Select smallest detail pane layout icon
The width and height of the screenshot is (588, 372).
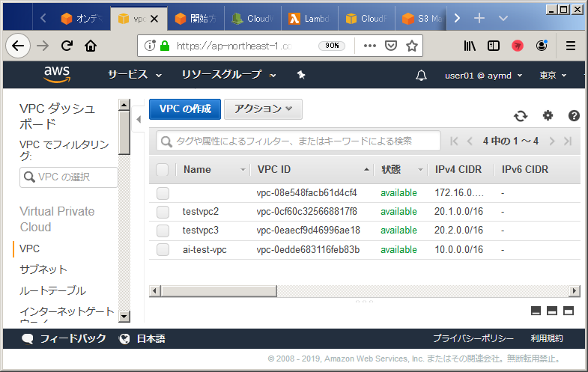tap(536, 311)
